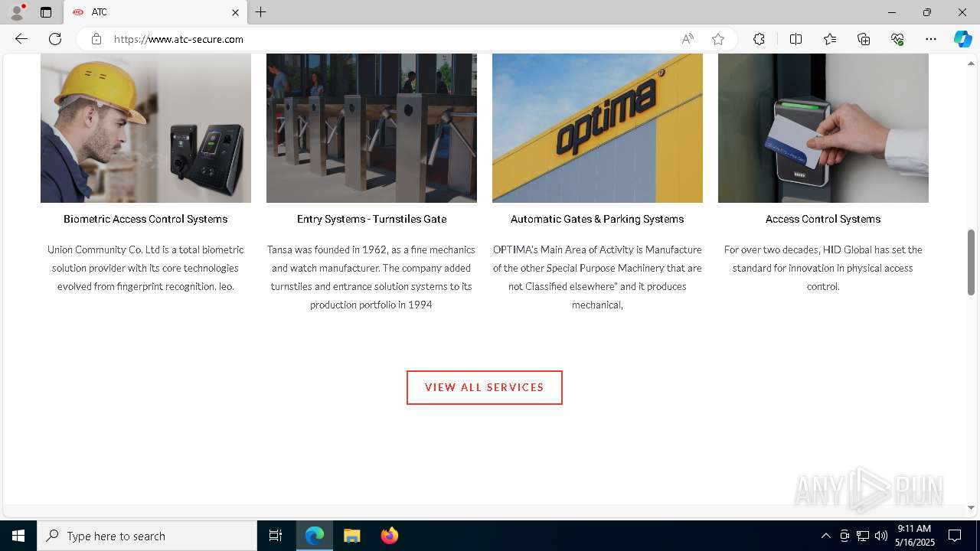The width and height of the screenshot is (980, 551).
Task: Open Browser essentials heart icon
Action: (897, 39)
